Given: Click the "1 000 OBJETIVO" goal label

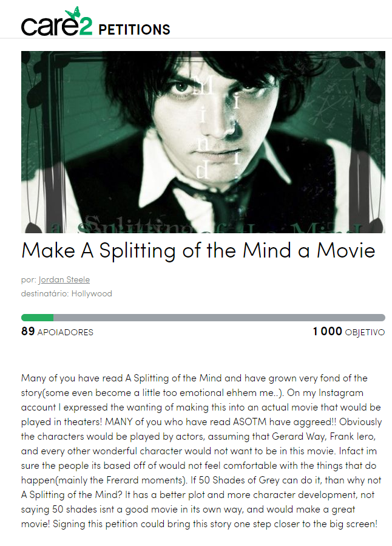Looking at the screenshot, I should coord(349,332).
